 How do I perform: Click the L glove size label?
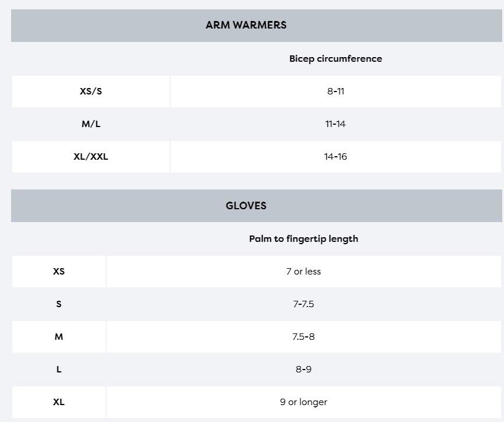point(59,369)
